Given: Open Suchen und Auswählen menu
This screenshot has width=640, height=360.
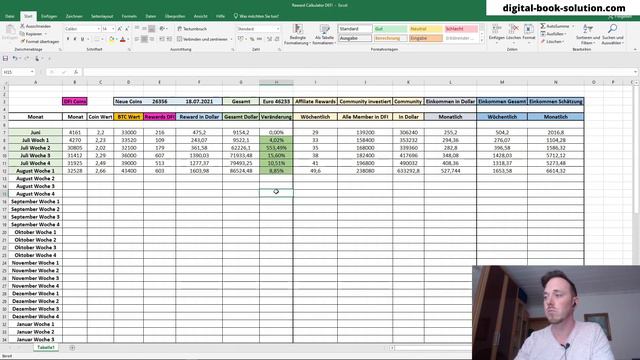Looking at the screenshot, I should [612, 34].
